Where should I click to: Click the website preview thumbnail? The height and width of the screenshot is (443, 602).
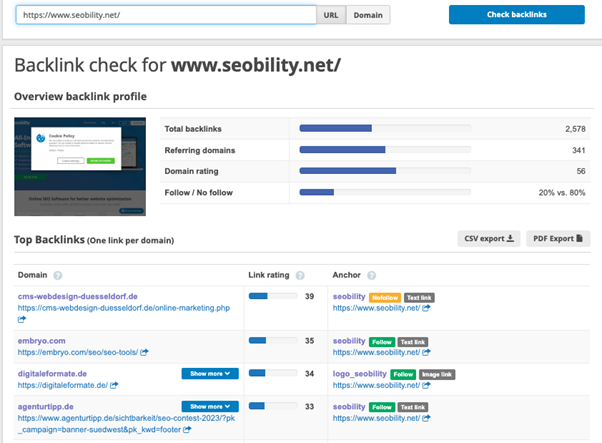click(x=79, y=167)
